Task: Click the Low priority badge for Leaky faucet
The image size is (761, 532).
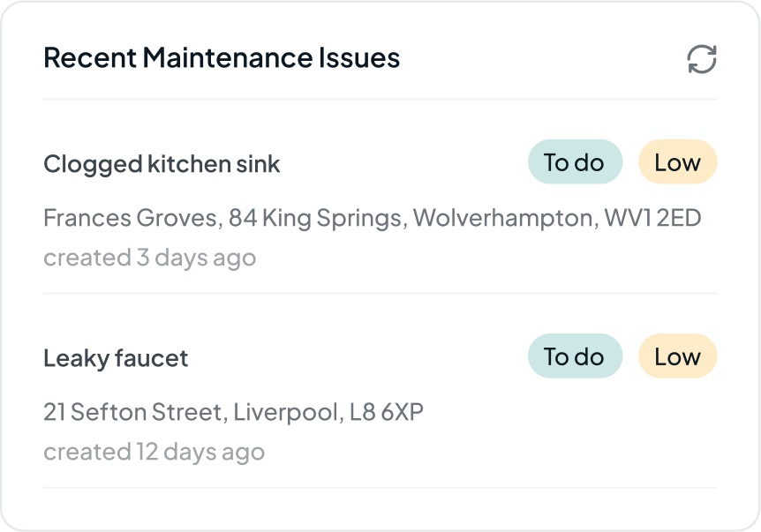Action: coord(677,356)
